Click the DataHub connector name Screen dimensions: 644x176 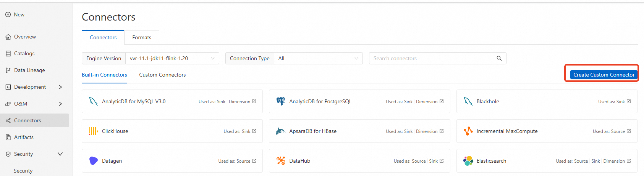pos(300,161)
